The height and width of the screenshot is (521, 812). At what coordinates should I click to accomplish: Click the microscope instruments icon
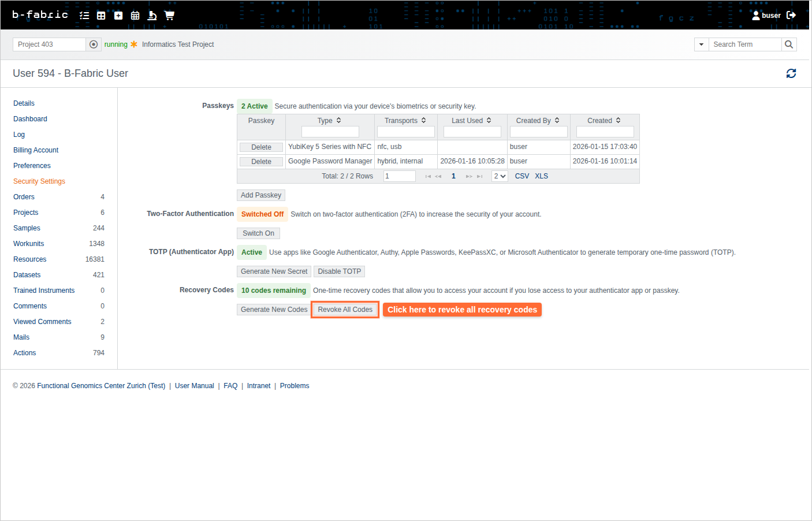tap(152, 16)
